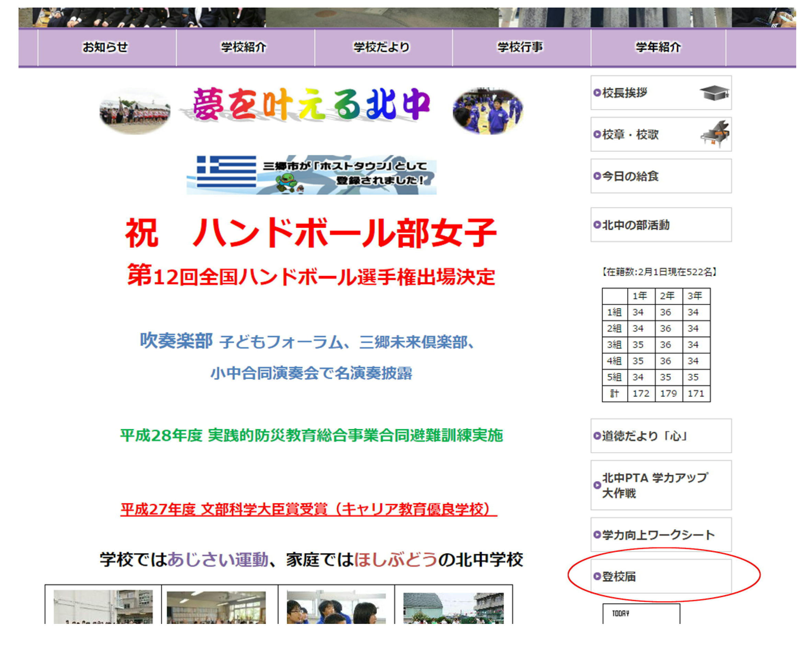Click the 3年 column header in table

point(696,296)
